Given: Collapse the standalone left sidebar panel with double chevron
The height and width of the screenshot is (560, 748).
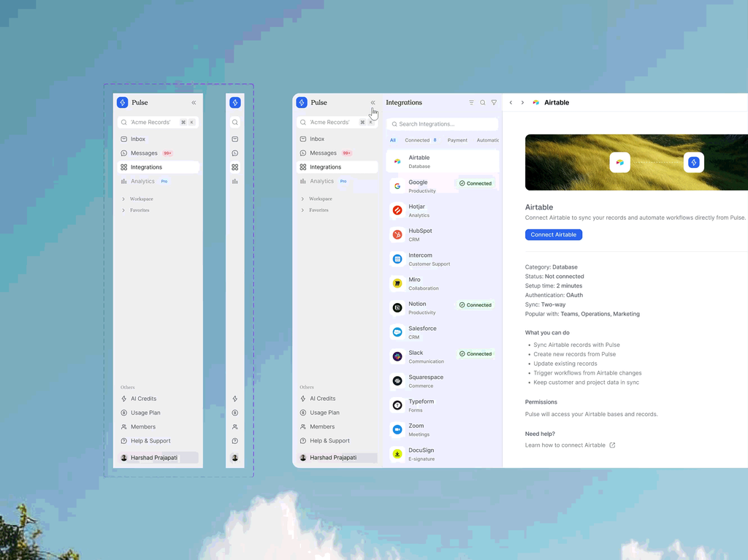Looking at the screenshot, I should pyautogui.click(x=194, y=102).
